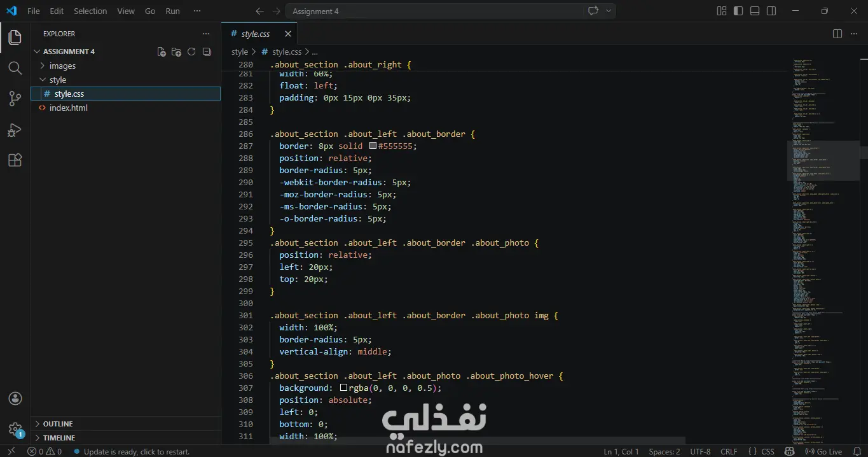This screenshot has height=457, width=868.
Task: Change Spaces: 2 indentation setting
Action: pyautogui.click(x=664, y=451)
